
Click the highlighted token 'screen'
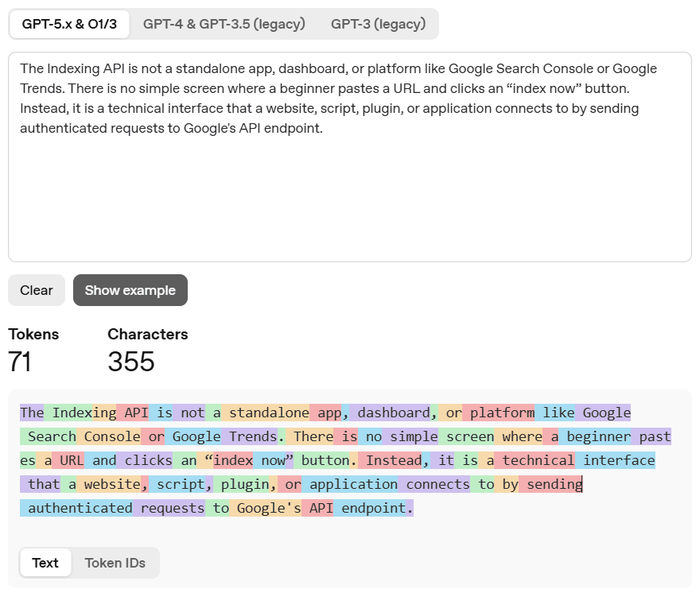pyautogui.click(x=466, y=436)
